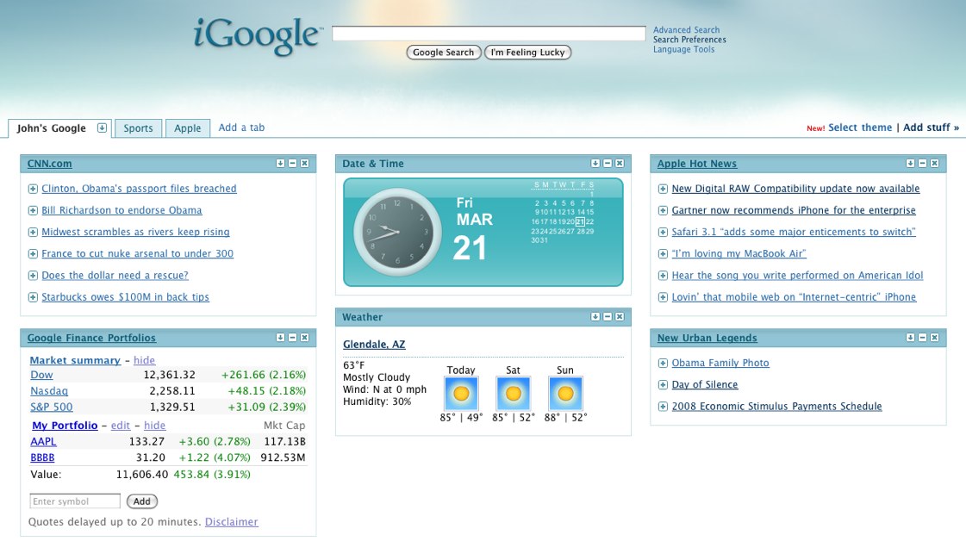The width and height of the screenshot is (966, 560).
Task: Switch to the Sports tab
Action: tap(138, 128)
